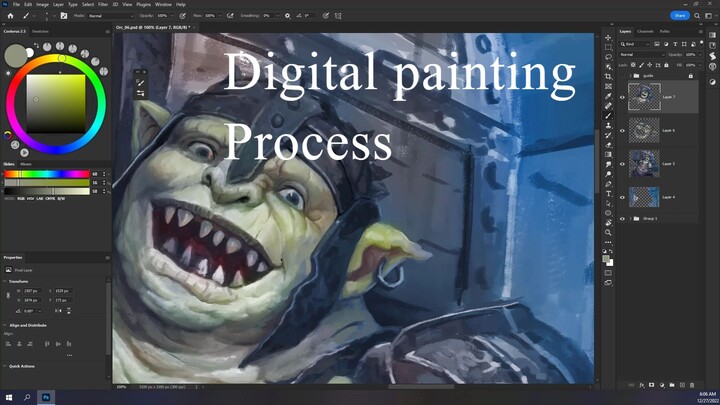720x405 pixels.
Task: Toggle airbrush build-up icon
Action: [x=230, y=16]
